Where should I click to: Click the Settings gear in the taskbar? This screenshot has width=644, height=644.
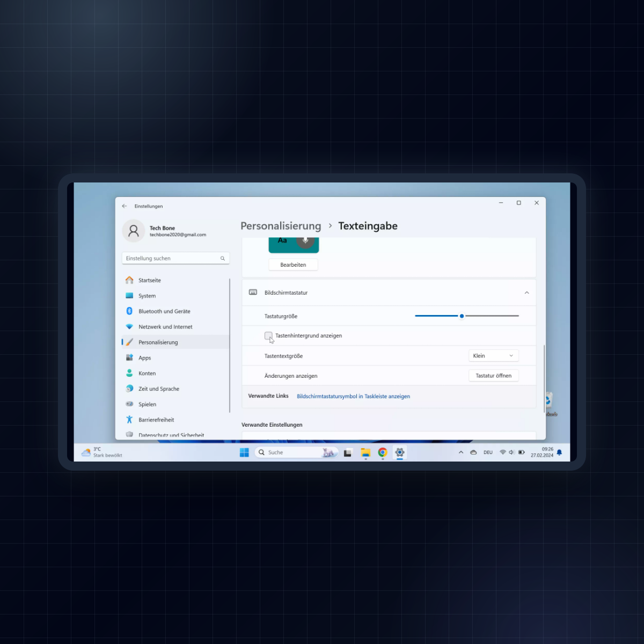coord(400,452)
